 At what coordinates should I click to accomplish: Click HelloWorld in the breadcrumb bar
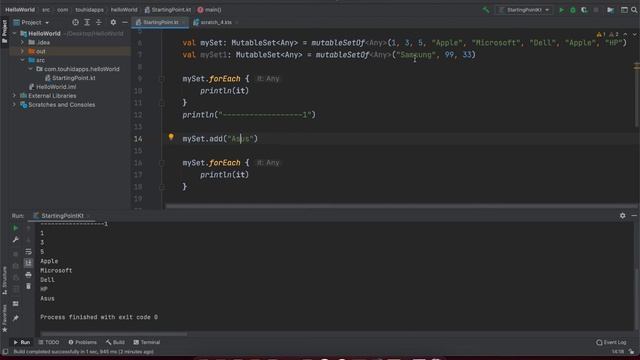[20, 10]
